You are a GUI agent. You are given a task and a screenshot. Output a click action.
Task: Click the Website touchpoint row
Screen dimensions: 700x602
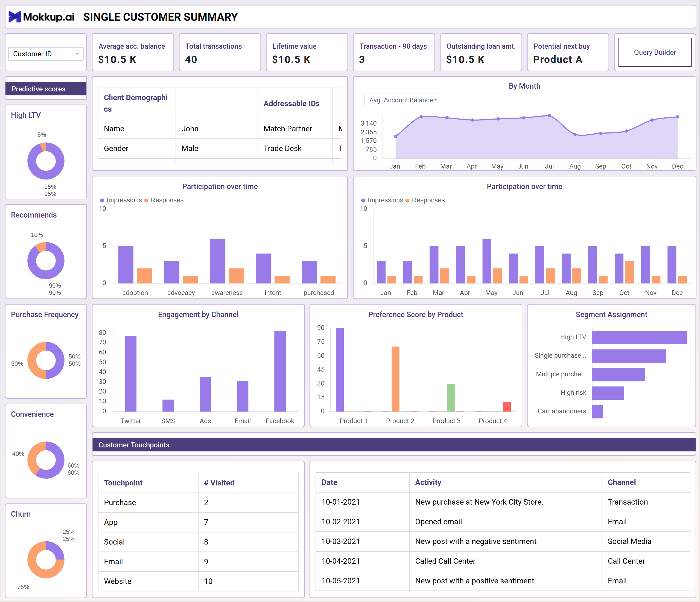[x=198, y=581]
